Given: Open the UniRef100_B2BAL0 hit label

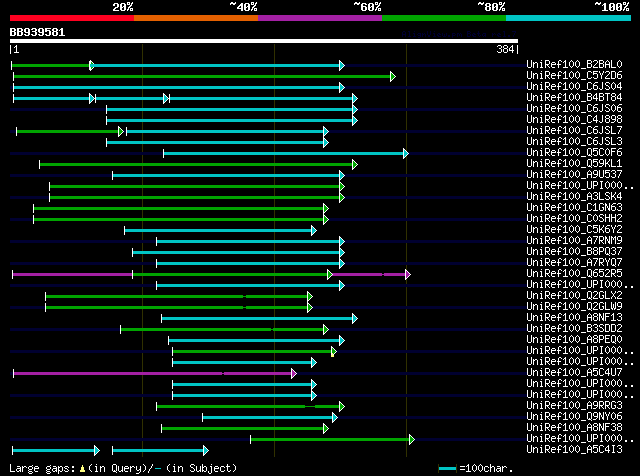Looking at the screenshot, I should [x=574, y=65].
